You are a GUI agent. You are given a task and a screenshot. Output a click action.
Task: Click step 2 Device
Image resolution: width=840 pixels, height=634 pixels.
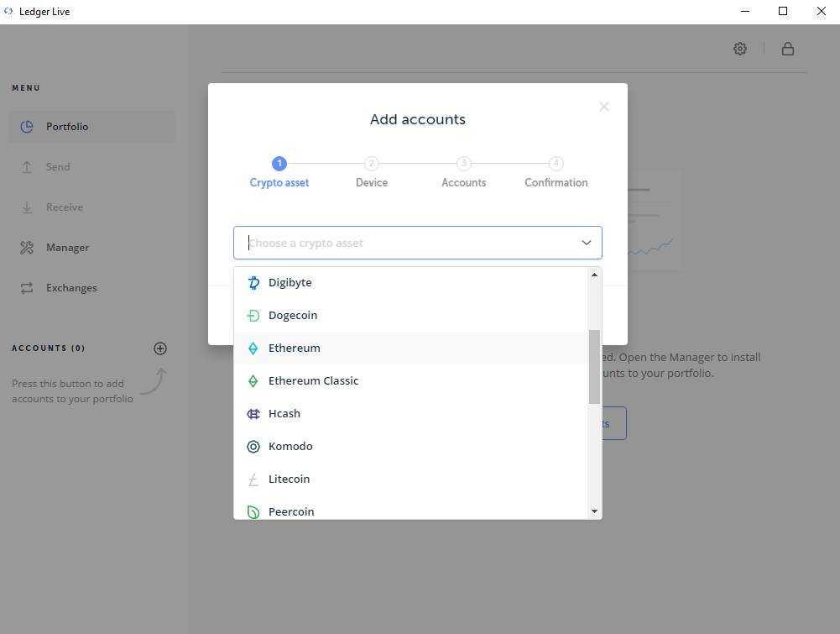tap(372, 173)
